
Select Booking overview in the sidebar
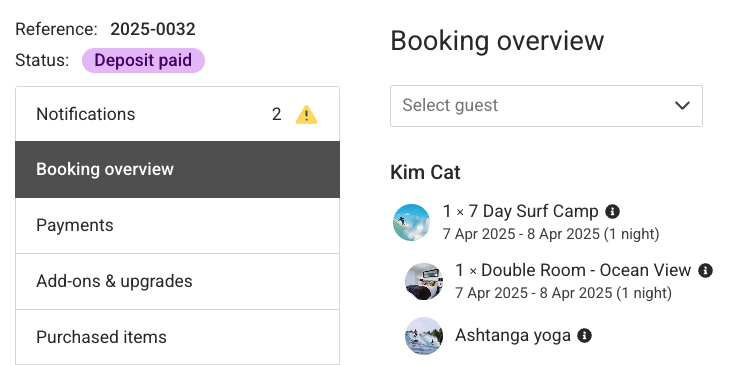point(177,169)
